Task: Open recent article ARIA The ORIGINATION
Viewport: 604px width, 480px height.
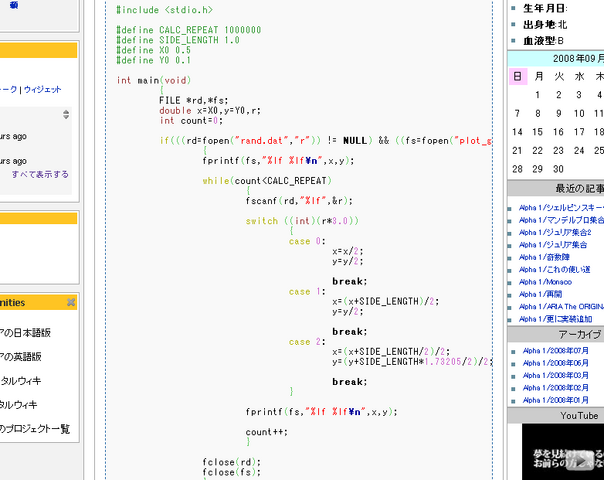Action: pyautogui.click(x=561, y=306)
